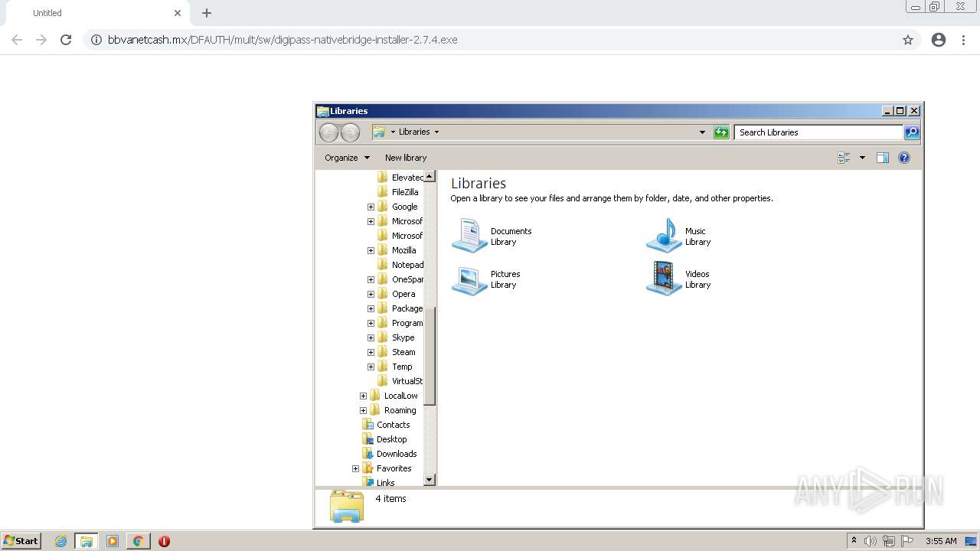980x551 pixels.
Task: Open the Music library icon
Action: click(x=664, y=236)
